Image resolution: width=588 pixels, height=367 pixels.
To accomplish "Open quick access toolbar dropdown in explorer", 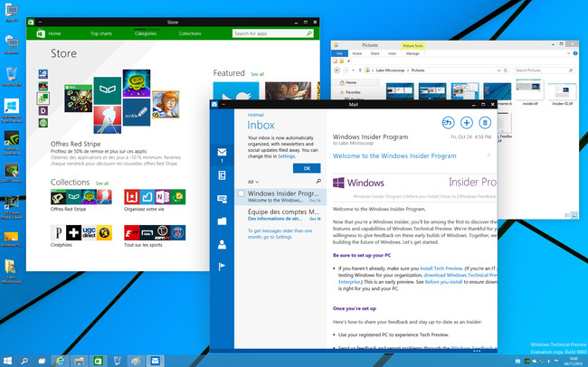I will (x=348, y=61).
